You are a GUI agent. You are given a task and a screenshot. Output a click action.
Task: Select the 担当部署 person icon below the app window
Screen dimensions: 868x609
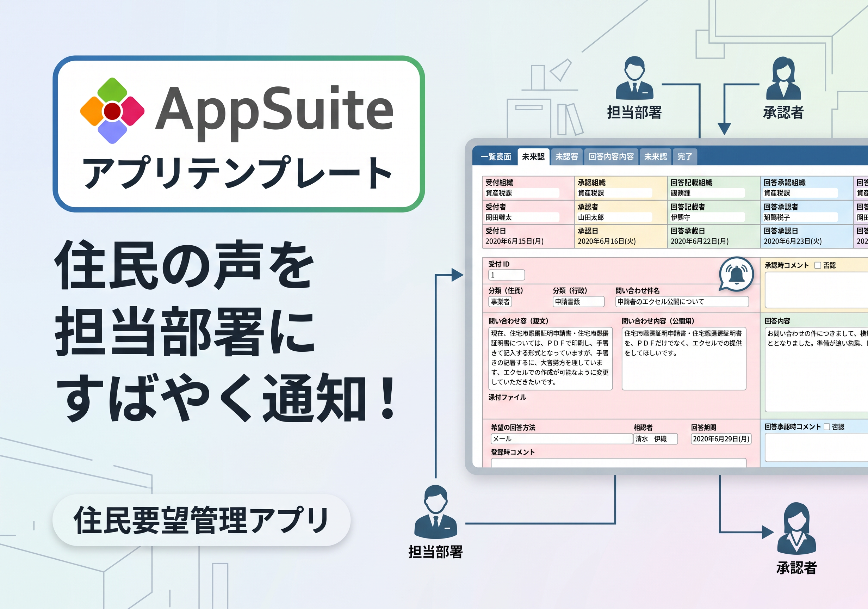click(x=436, y=512)
